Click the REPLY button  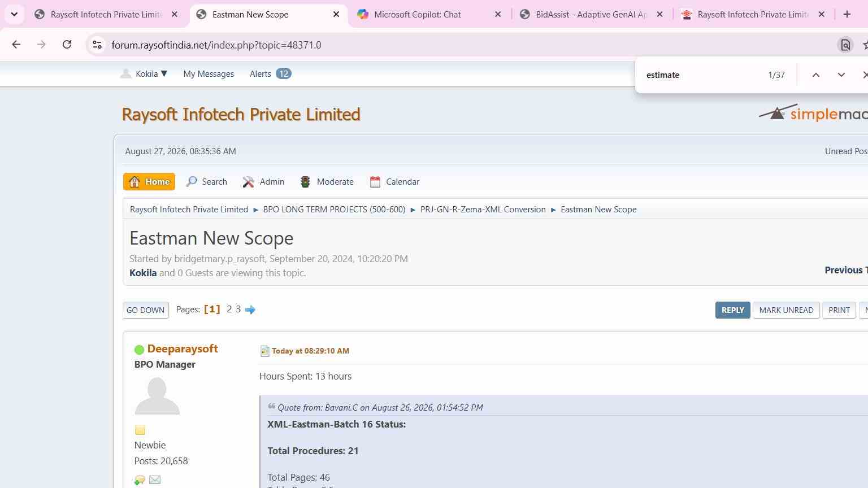(732, 310)
